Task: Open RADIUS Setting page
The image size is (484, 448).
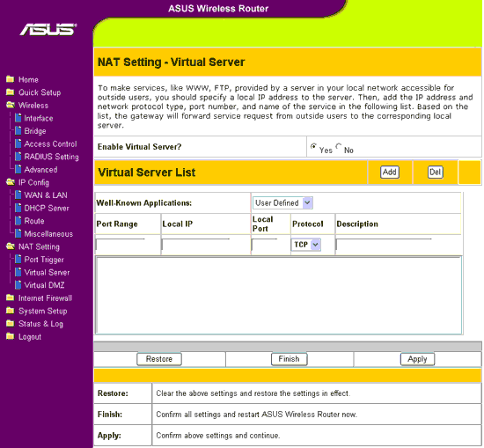Action: (x=52, y=157)
